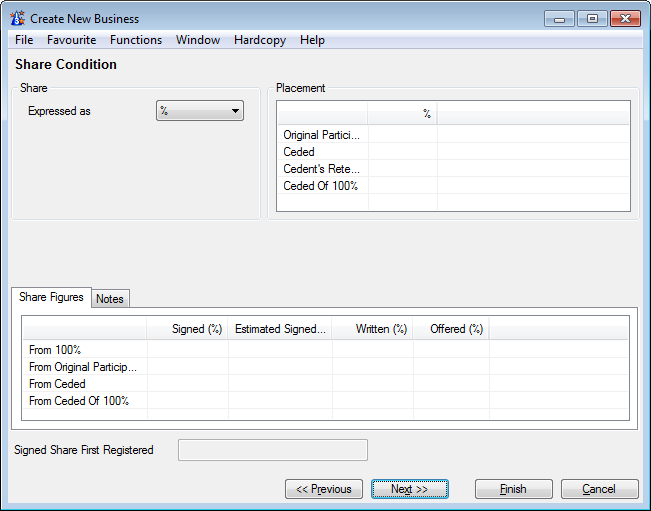Viewport: 651px width, 511px height.
Task: Expand the Expressed as dropdown
Action: pos(200,111)
